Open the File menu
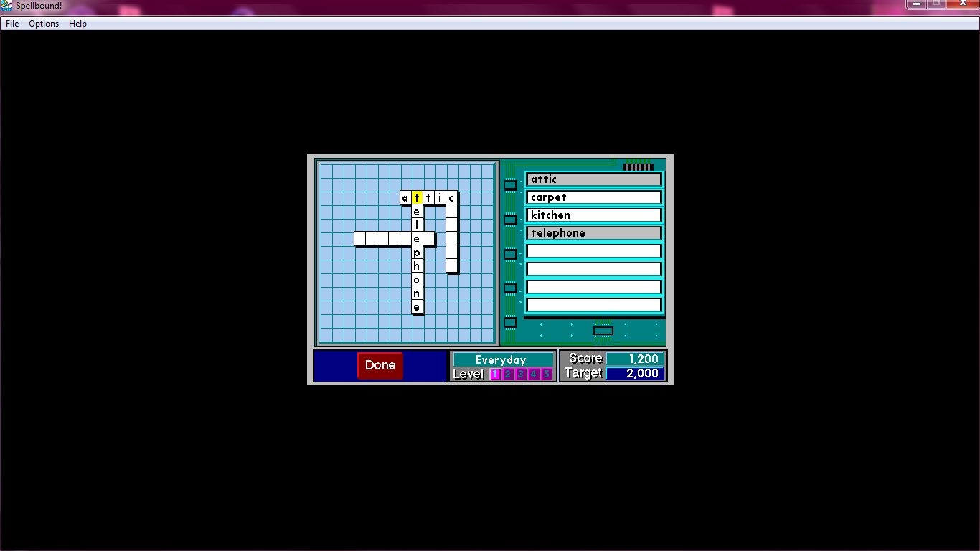980x551 pixels. [x=12, y=24]
